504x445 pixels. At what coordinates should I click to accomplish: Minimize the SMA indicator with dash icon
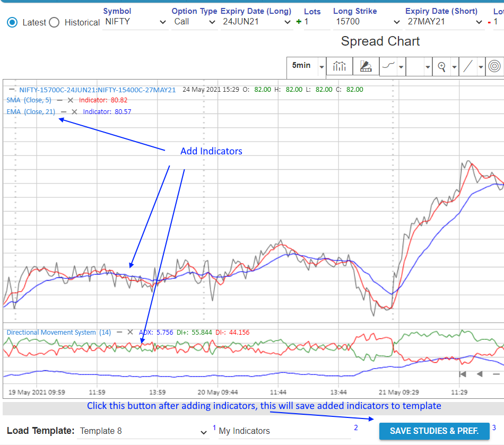coord(59,100)
